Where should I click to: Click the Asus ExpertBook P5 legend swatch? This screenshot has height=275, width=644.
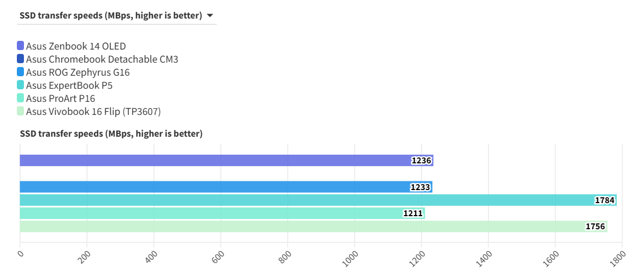(x=21, y=85)
